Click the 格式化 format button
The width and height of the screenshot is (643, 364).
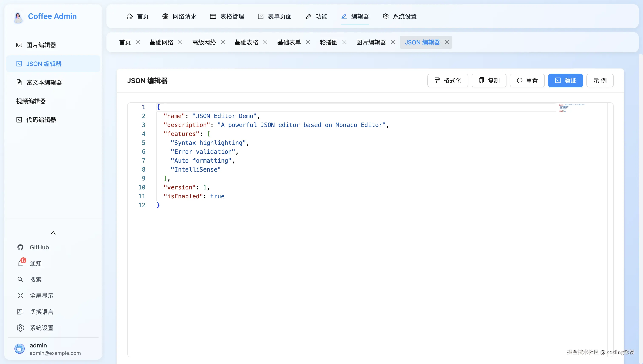(x=448, y=80)
